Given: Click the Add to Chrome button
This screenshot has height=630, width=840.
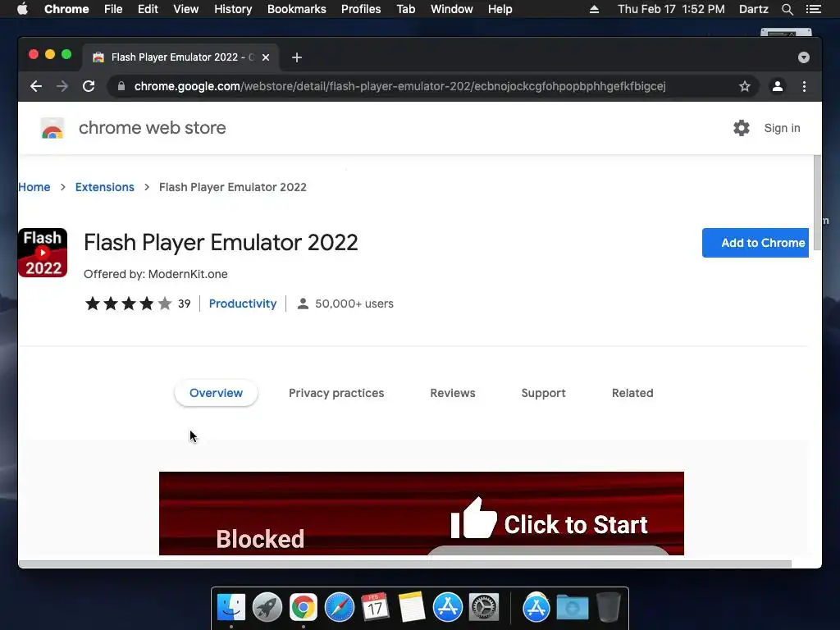Looking at the screenshot, I should point(756,243).
